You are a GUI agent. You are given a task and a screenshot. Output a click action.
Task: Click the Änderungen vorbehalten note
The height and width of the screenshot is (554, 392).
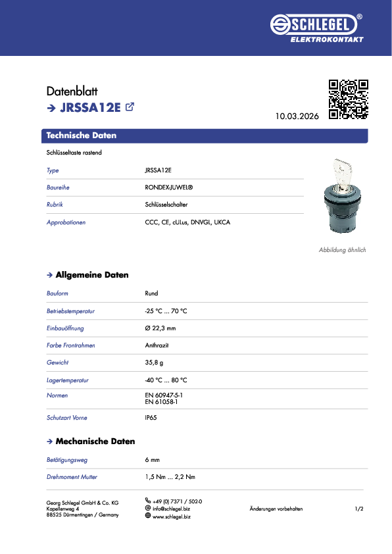276,509
